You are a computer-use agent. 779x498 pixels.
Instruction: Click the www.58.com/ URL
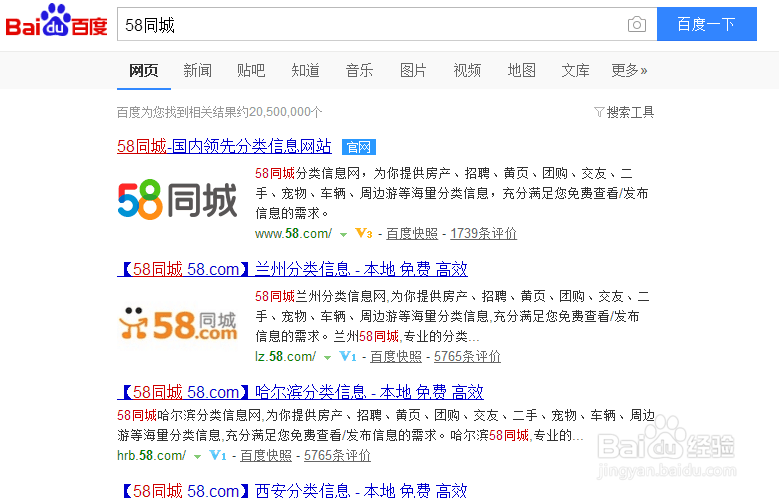293,233
